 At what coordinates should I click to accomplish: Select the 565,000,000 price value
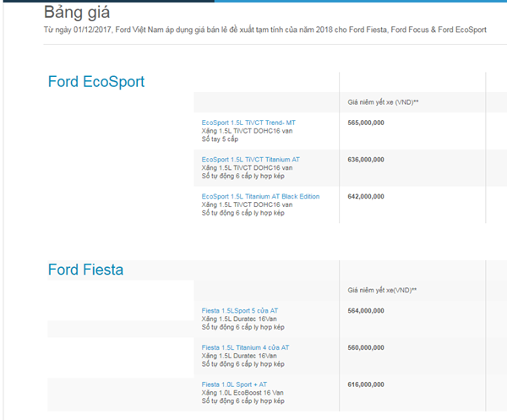(x=366, y=123)
